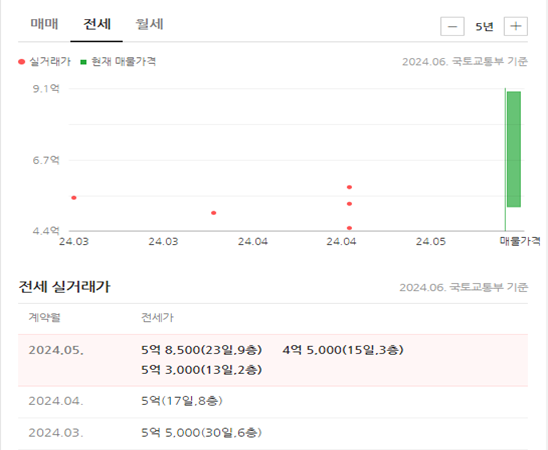Select the 전세 tab

coord(97,24)
